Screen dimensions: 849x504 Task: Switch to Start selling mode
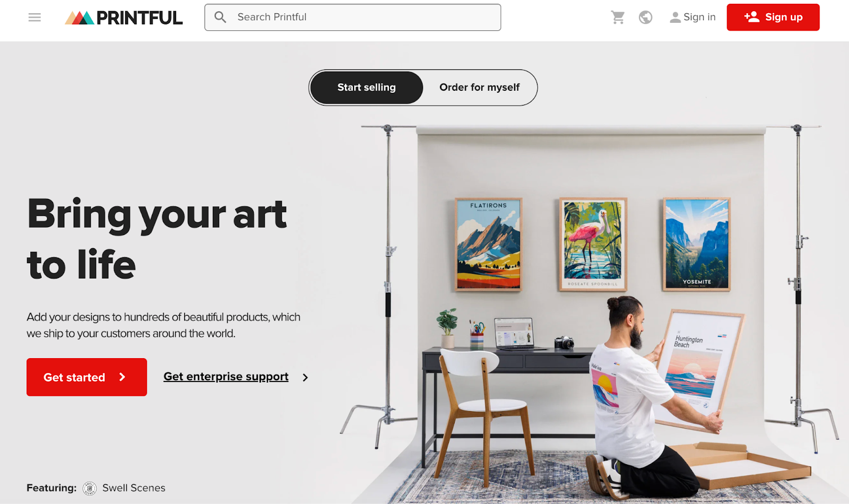tap(367, 88)
